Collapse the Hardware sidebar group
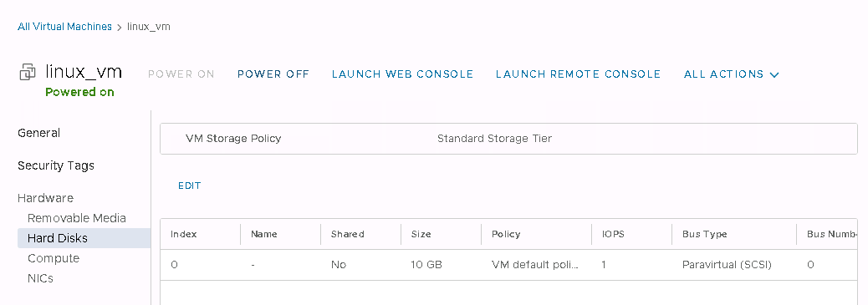 (45, 198)
